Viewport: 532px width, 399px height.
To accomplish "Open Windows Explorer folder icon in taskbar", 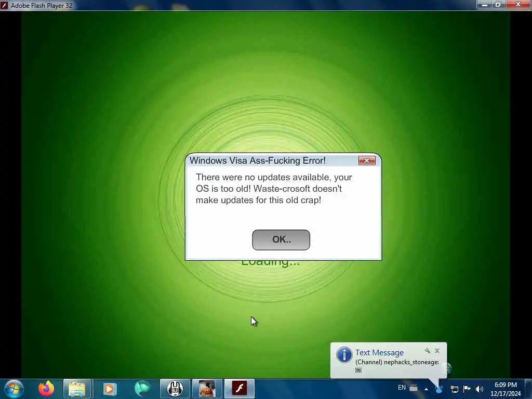I will [77, 389].
